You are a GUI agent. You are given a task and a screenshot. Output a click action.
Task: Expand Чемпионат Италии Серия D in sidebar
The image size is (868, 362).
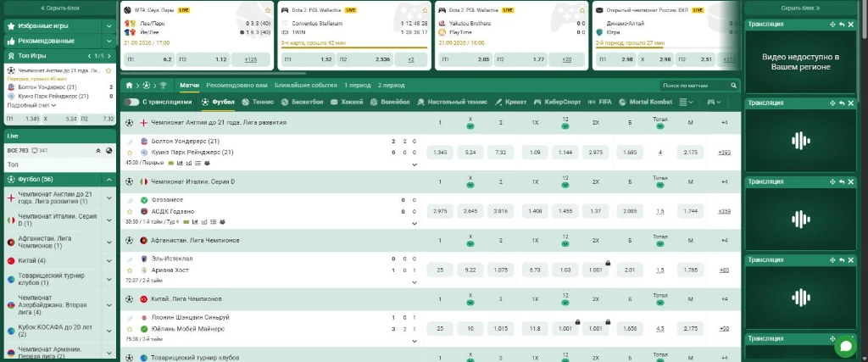coord(109,220)
